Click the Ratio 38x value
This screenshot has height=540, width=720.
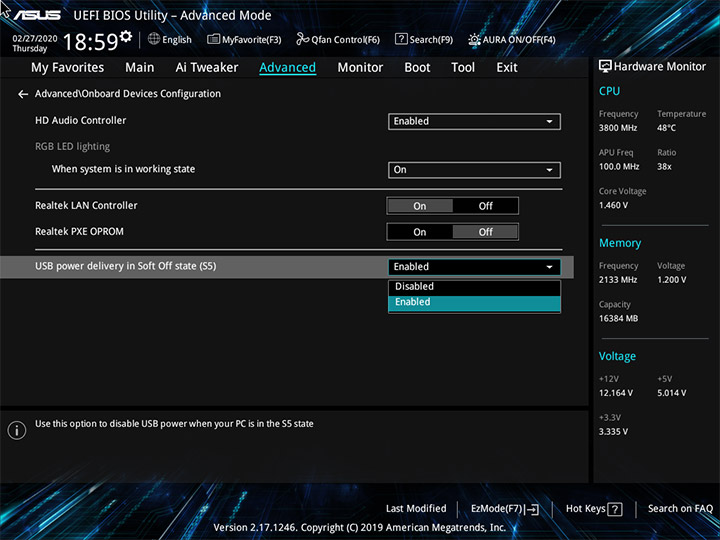tap(664, 166)
